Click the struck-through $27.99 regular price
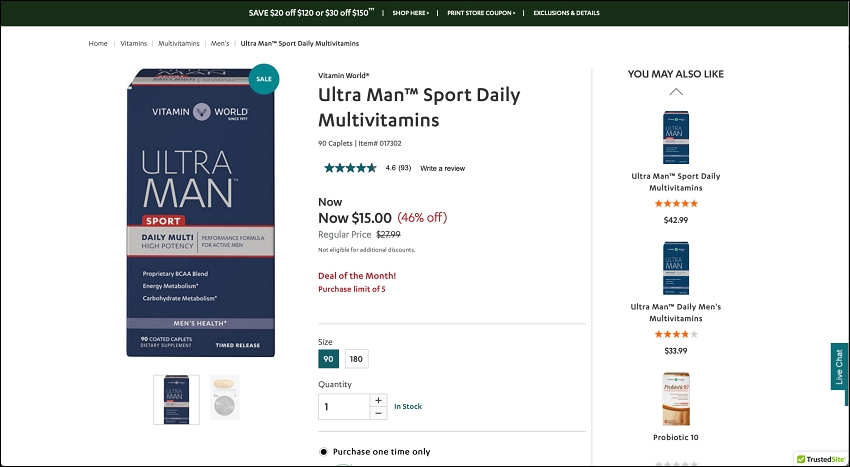Viewport: 850px width, 467px height. [388, 234]
